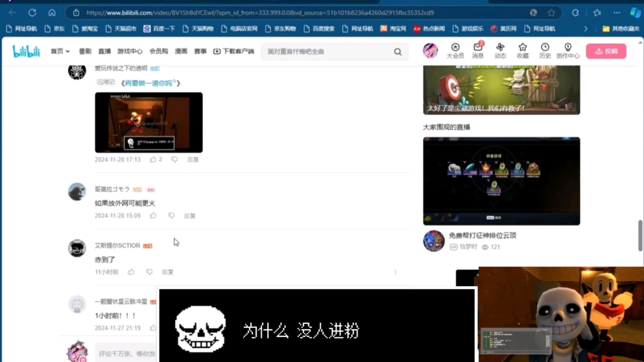
Task: Open the Copilot sidebar icon
Action: 635,13
